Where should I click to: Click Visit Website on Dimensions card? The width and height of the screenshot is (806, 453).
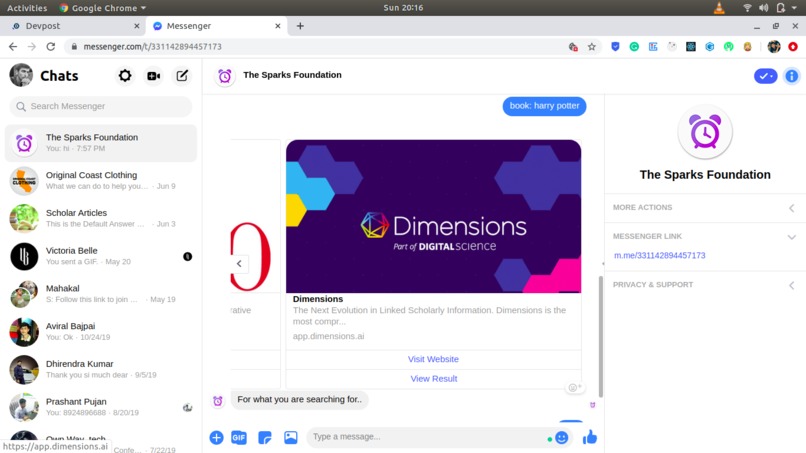tap(433, 359)
